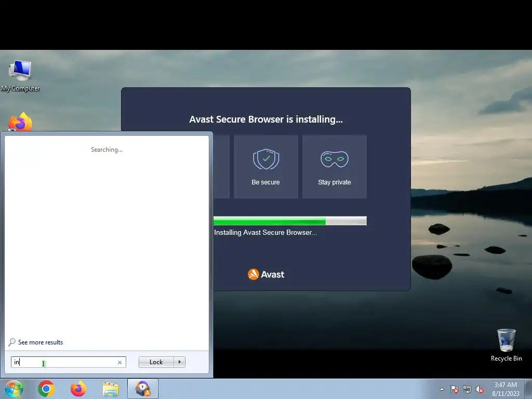Expand the shutdown options arrow

pos(179,362)
